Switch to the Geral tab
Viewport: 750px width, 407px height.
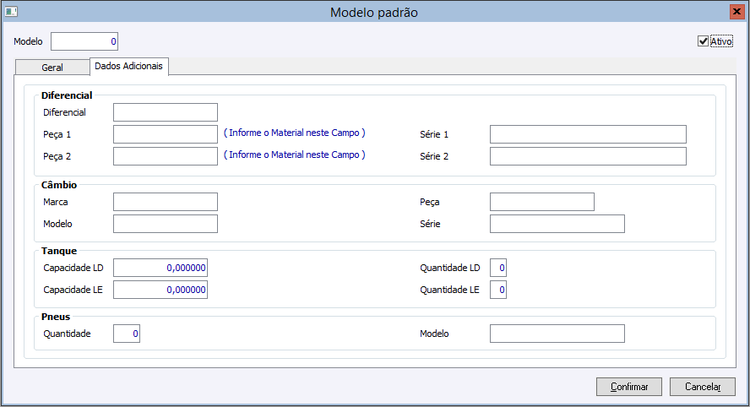tap(52, 68)
